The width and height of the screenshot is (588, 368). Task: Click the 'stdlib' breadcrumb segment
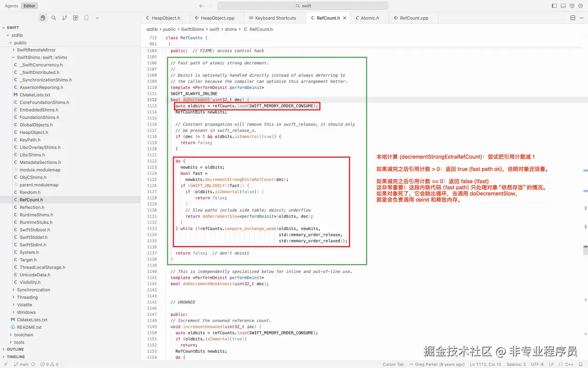point(152,29)
